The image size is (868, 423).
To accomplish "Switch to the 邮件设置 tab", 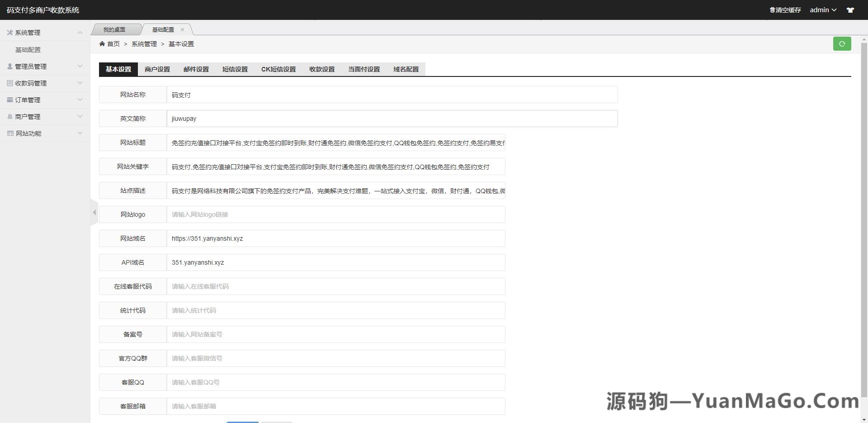I will (195, 69).
